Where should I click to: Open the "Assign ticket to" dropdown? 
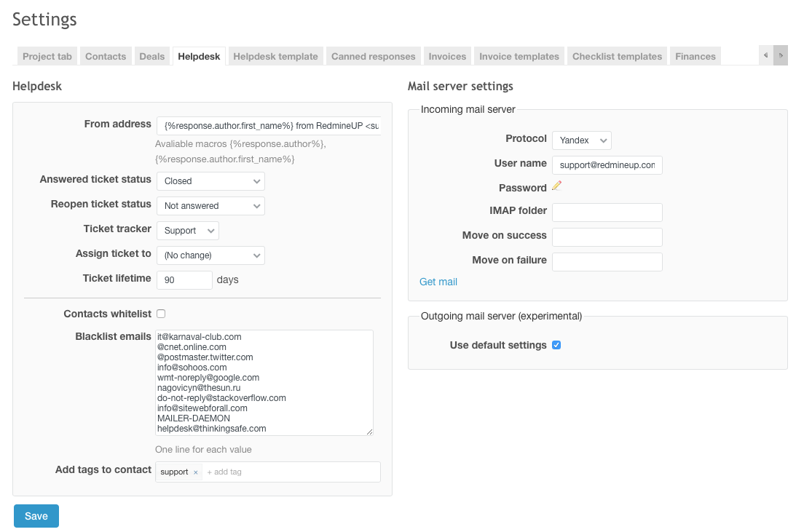point(210,255)
